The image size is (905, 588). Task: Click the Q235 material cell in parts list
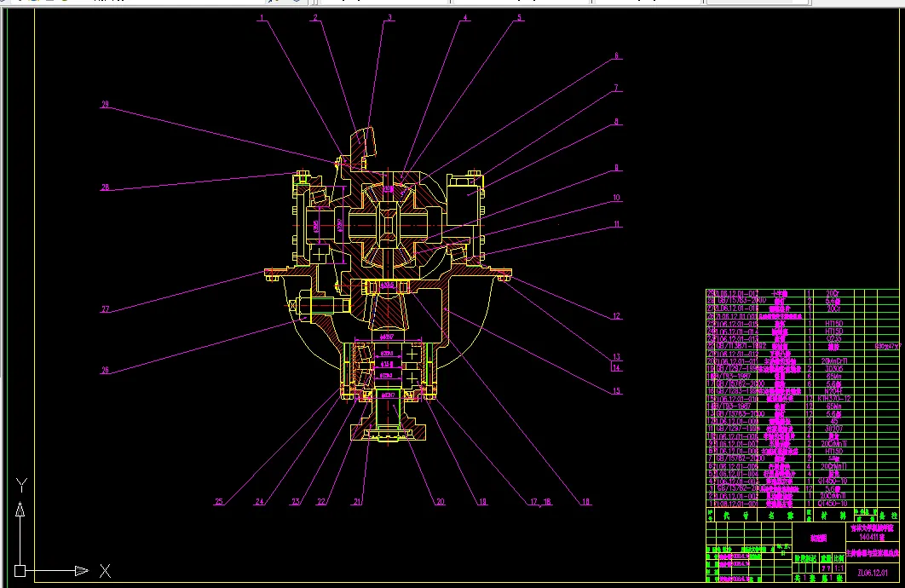(x=833, y=338)
